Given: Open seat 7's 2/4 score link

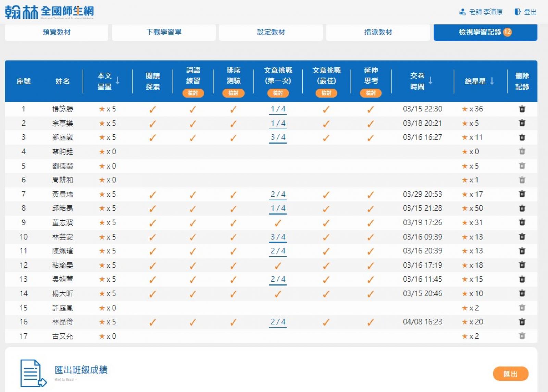Looking at the screenshot, I should click(278, 195).
